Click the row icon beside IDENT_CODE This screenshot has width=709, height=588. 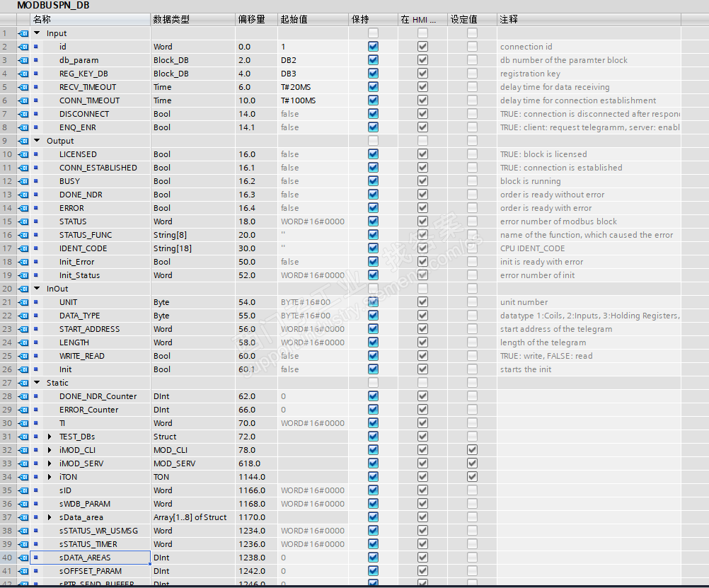tap(23, 248)
